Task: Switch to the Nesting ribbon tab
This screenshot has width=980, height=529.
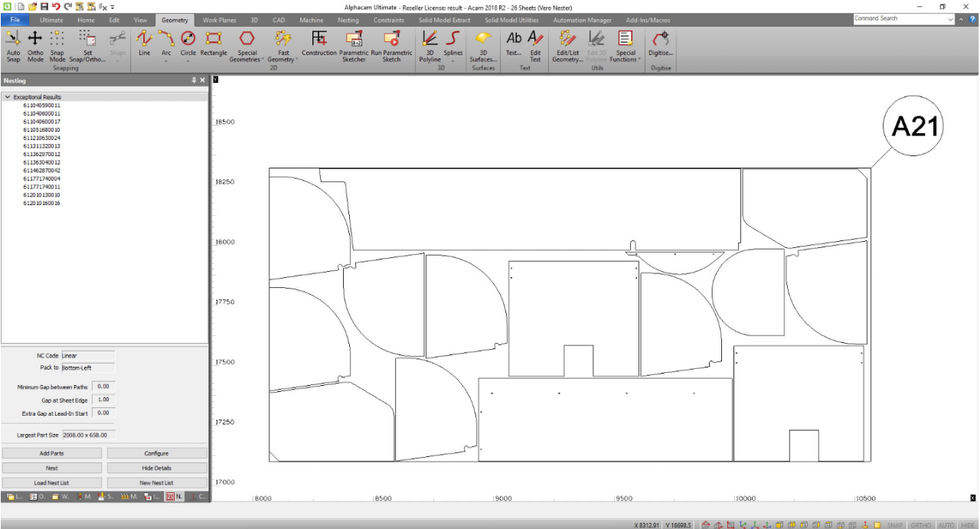Action: [348, 20]
